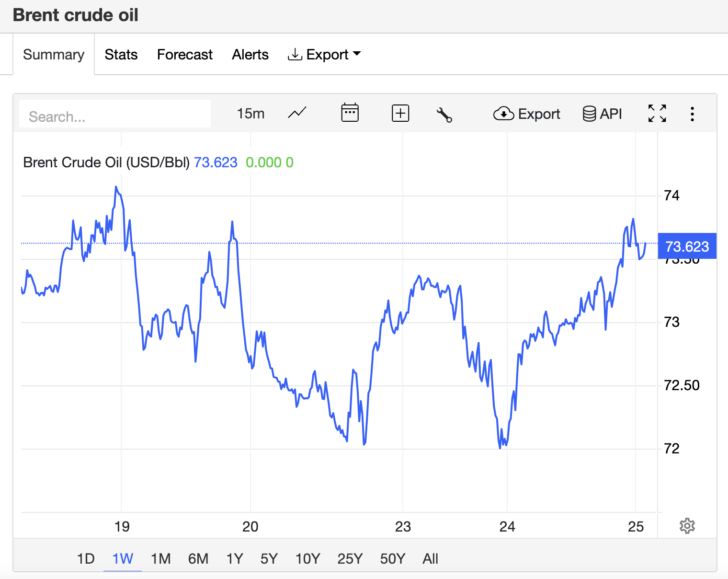Viewport: 728px width, 579px height.
Task: Open the line chart type selector icon
Action: (x=297, y=114)
